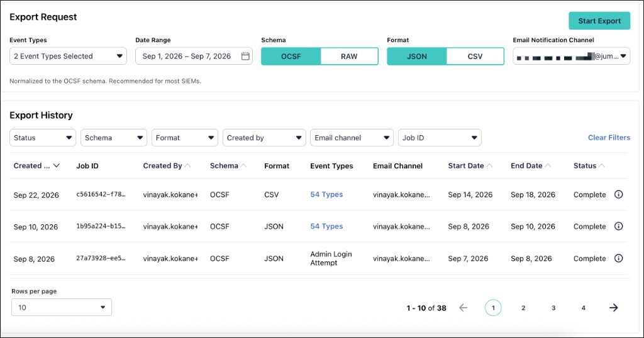Click the Email Channel column header

point(397,166)
